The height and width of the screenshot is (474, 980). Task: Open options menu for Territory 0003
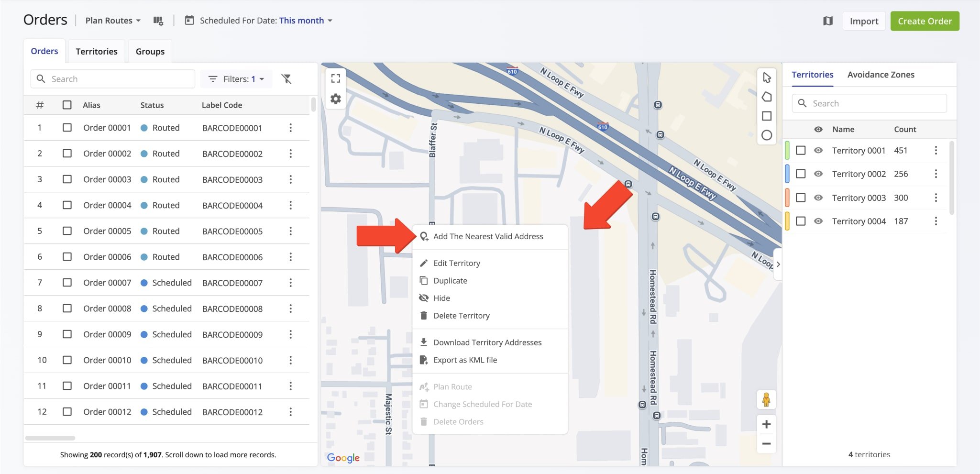click(x=936, y=198)
